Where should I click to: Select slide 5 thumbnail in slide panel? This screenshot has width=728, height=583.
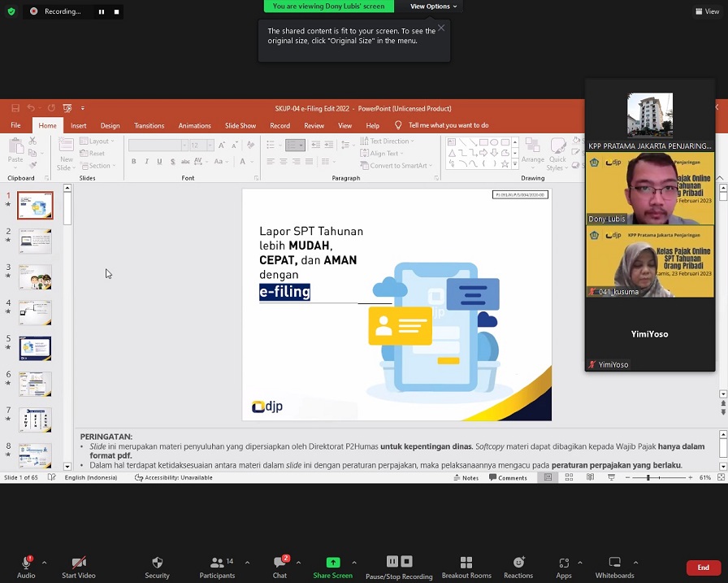pyautogui.click(x=35, y=348)
